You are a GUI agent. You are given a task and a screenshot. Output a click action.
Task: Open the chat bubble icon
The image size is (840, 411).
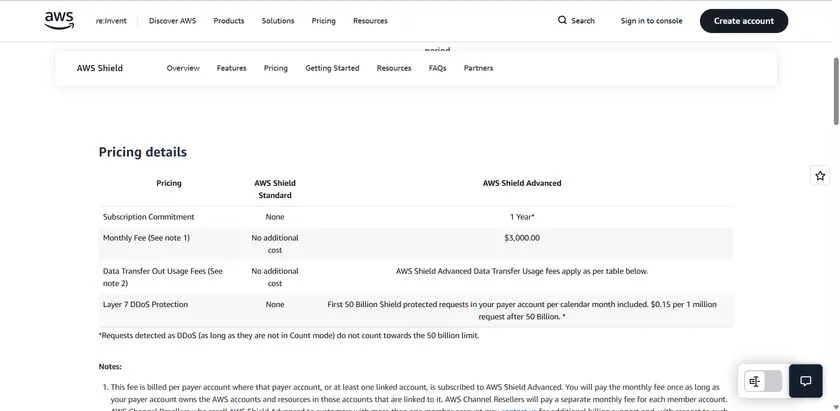pyautogui.click(x=805, y=381)
